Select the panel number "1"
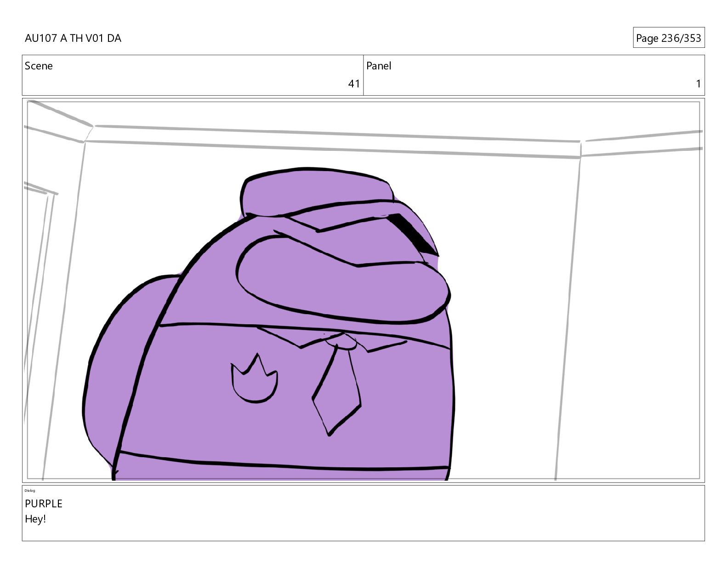728x563 pixels. click(698, 84)
